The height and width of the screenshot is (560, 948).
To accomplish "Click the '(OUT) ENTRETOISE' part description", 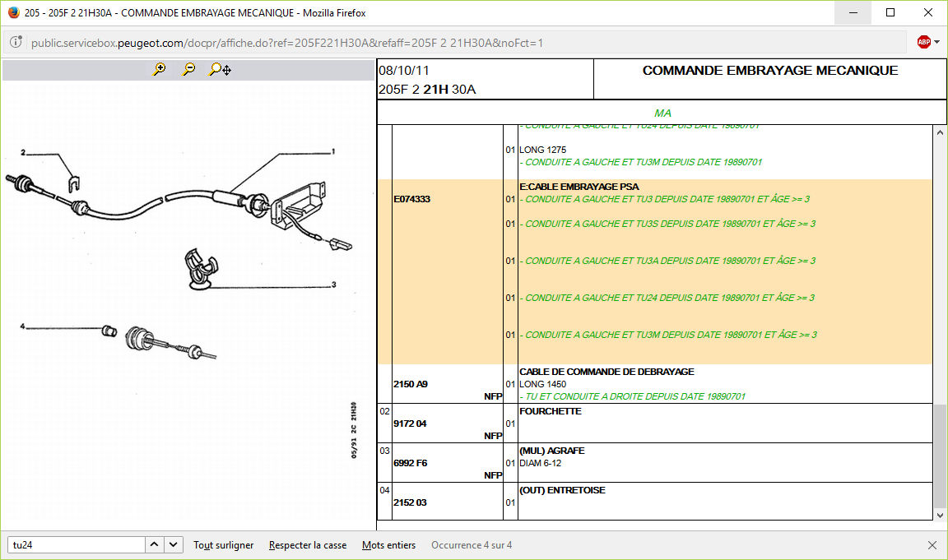I will pyautogui.click(x=562, y=490).
